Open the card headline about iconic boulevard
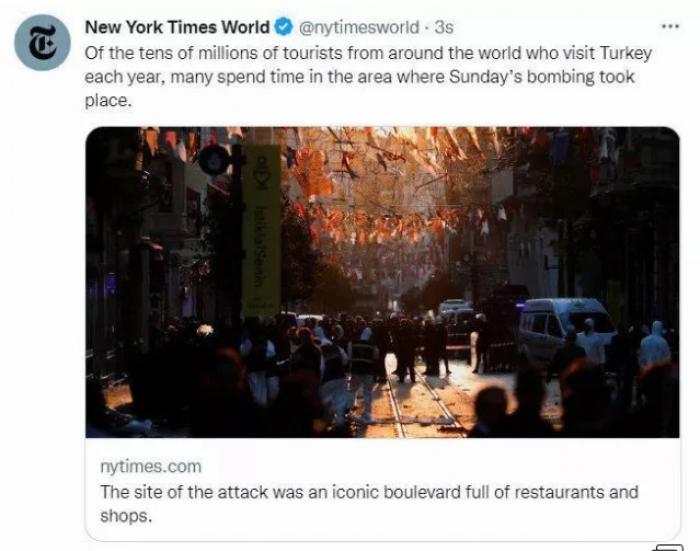This screenshot has height=551, width=700. [369, 504]
